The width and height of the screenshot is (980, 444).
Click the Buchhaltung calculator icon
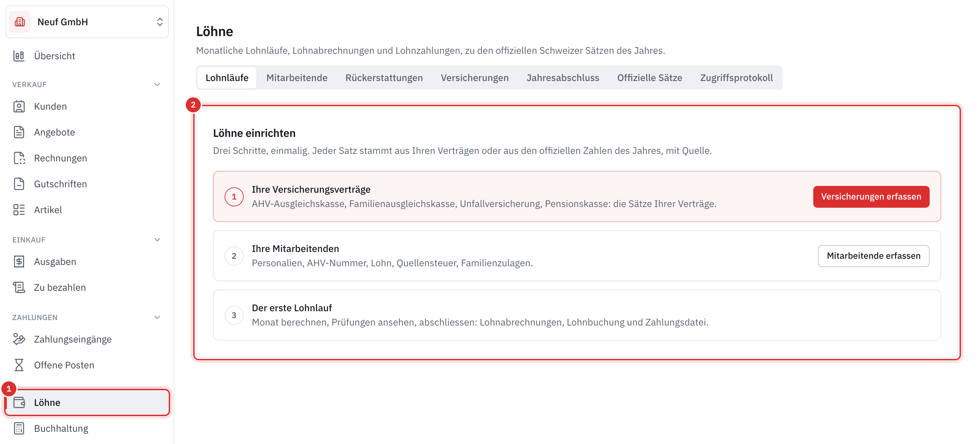[x=19, y=428]
